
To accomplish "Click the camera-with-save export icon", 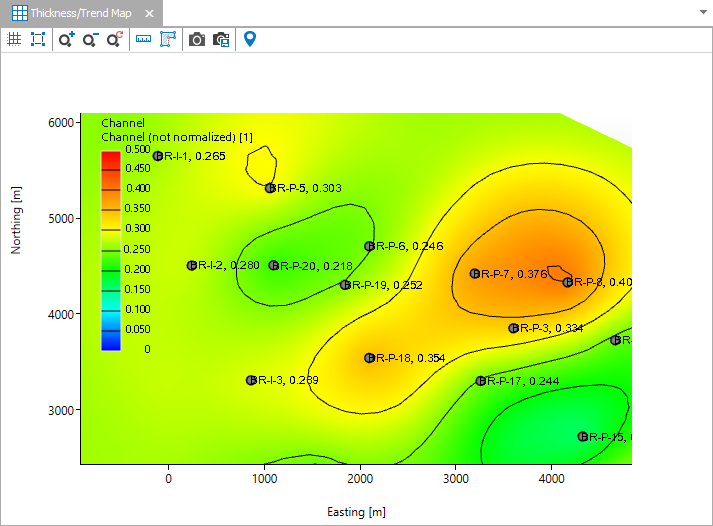I will pos(221,39).
